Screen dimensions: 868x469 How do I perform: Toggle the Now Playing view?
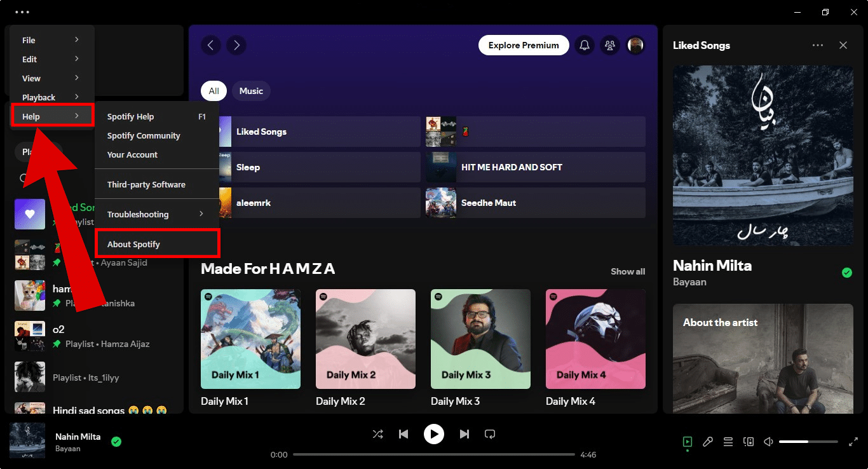coord(687,442)
